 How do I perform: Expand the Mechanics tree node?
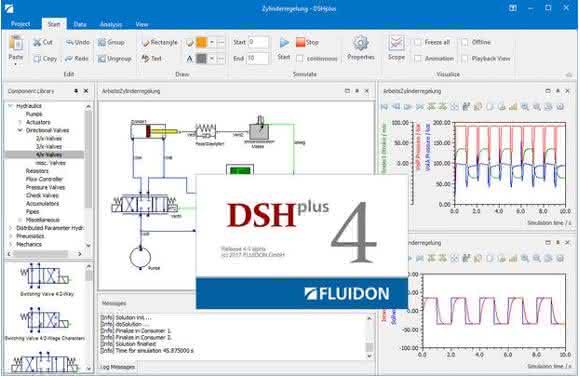(10, 244)
